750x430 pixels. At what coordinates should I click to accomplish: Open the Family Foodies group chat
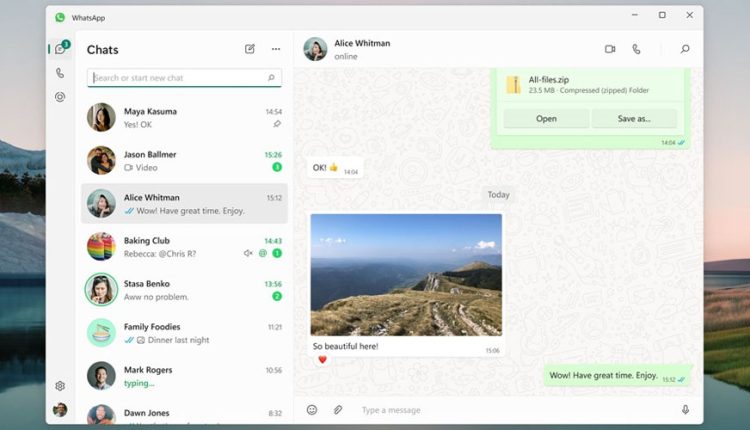click(x=184, y=333)
